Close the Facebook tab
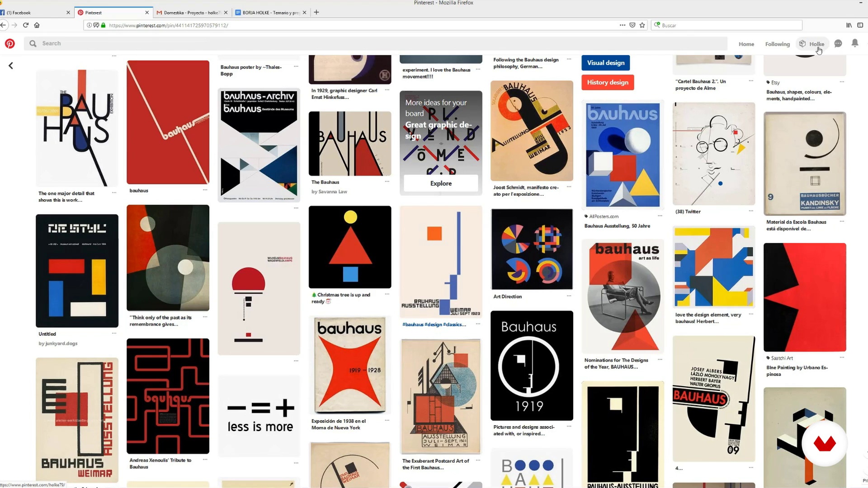This screenshot has height=488, width=868. tap(68, 13)
